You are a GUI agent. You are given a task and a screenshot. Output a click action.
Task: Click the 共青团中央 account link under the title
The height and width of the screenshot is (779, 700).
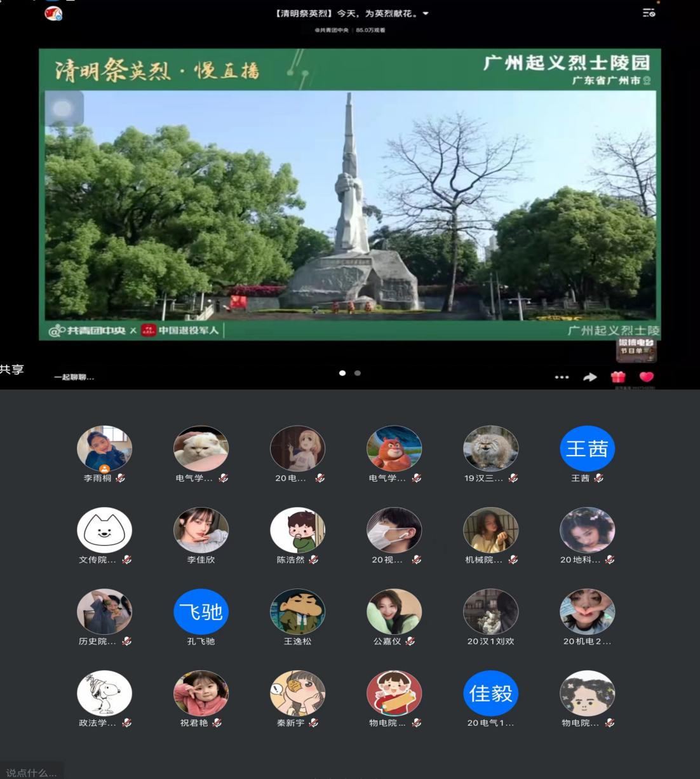pyautogui.click(x=331, y=30)
